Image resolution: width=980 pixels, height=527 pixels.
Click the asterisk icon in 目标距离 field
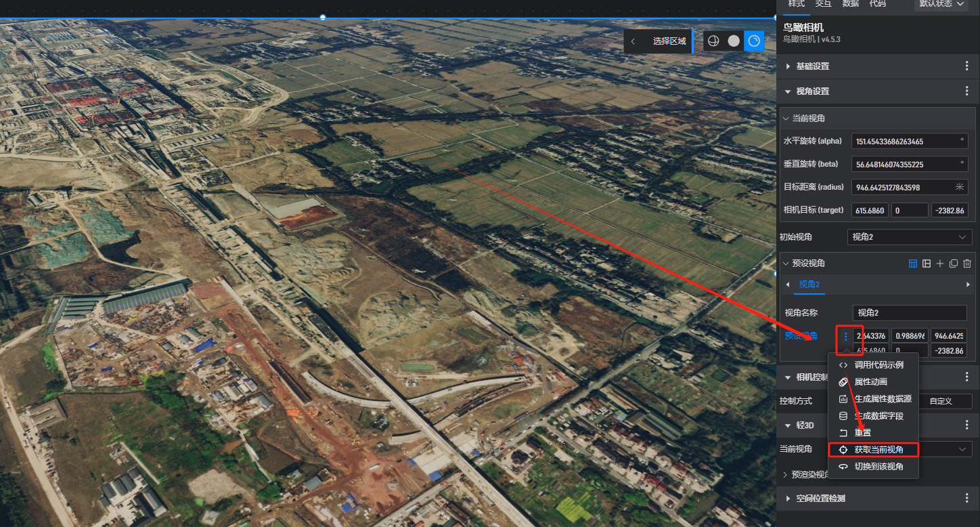tap(959, 187)
